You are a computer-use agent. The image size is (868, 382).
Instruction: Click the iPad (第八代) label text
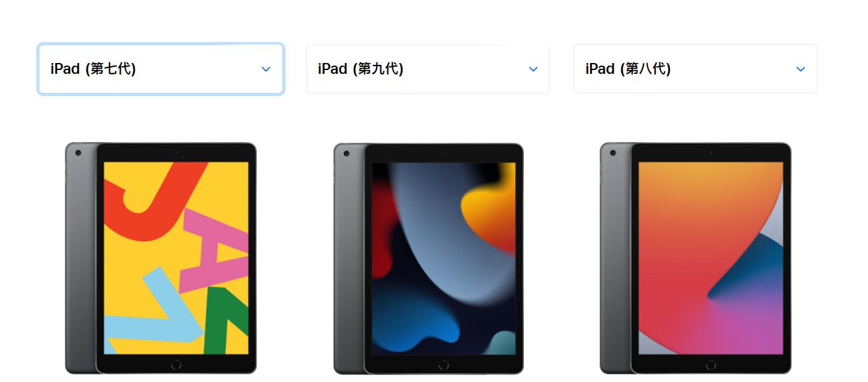coord(628,69)
